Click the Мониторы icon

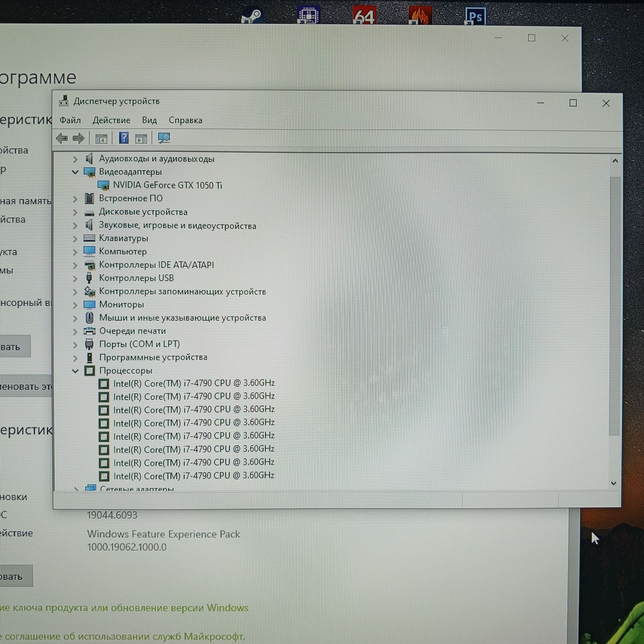coord(89,304)
